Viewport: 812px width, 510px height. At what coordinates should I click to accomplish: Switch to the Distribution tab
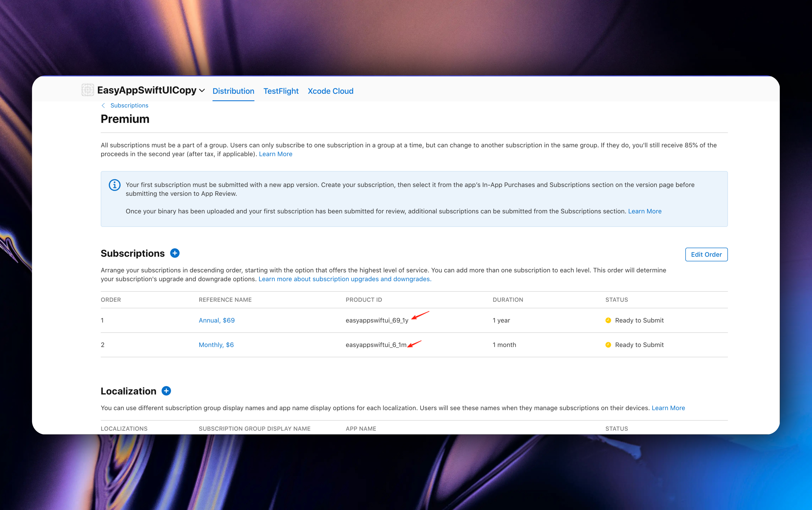[233, 91]
